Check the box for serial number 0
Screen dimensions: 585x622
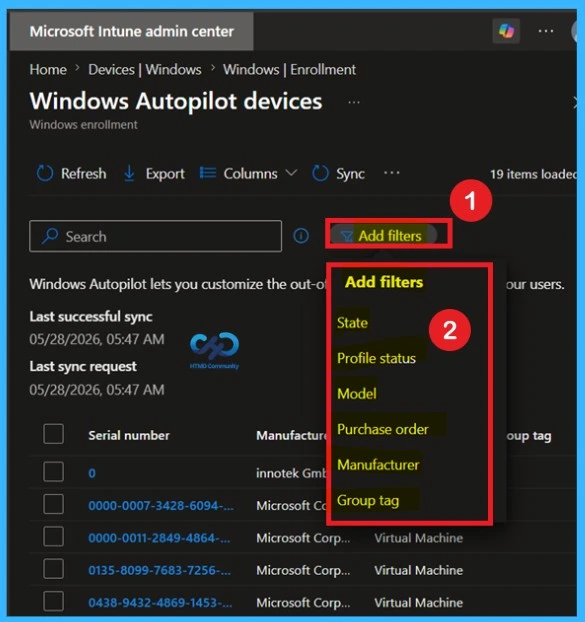click(x=53, y=471)
